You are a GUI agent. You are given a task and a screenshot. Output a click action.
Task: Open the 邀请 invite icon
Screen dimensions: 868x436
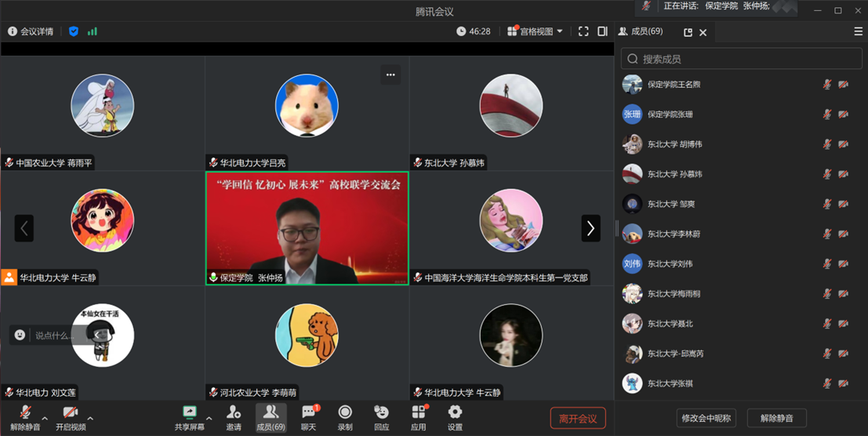point(234,417)
